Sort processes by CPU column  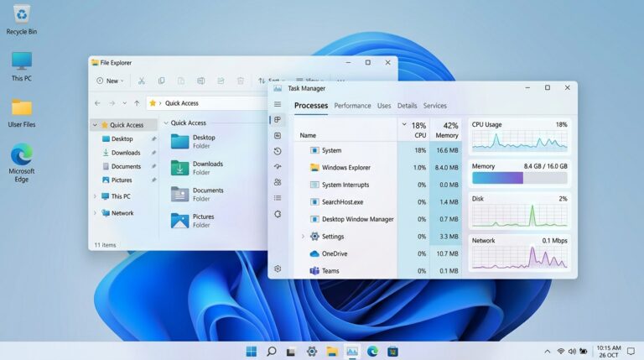pos(414,130)
